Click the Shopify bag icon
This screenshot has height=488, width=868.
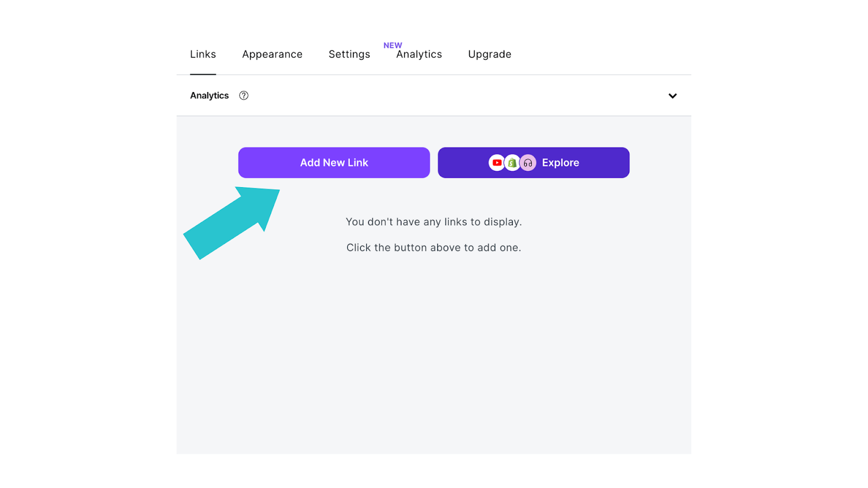[x=512, y=163]
